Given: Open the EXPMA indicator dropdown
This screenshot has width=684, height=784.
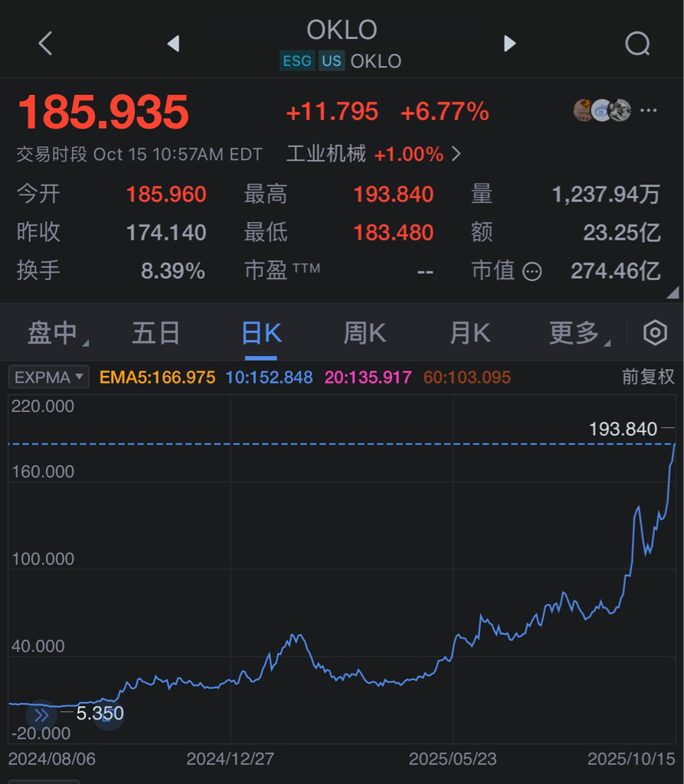Looking at the screenshot, I should [x=48, y=377].
